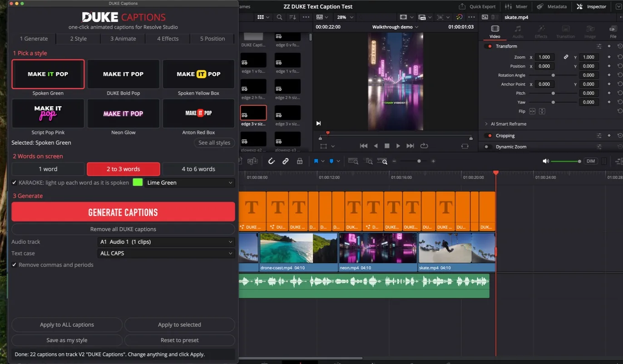Click Apply to ALL captions
Viewport: 623px width, 364px height.
click(67, 325)
